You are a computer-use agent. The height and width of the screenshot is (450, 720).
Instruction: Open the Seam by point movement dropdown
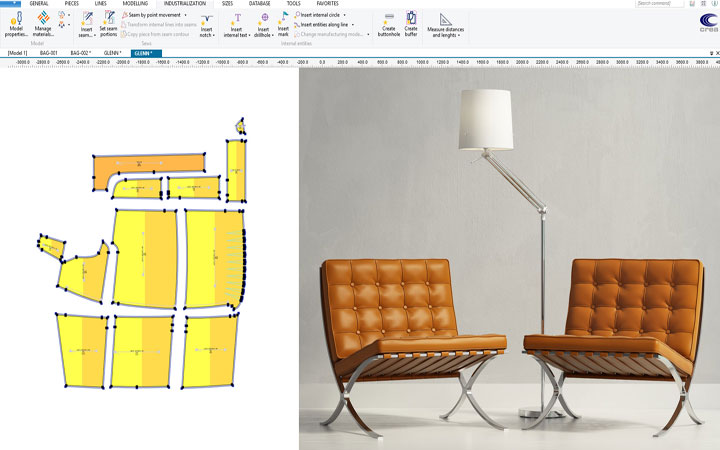(183, 16)
